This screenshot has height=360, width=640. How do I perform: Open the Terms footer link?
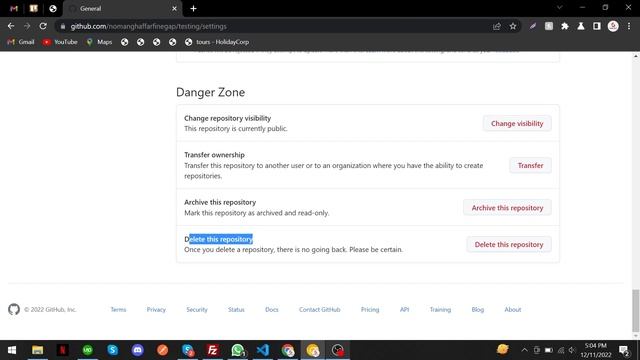point(118,309)
